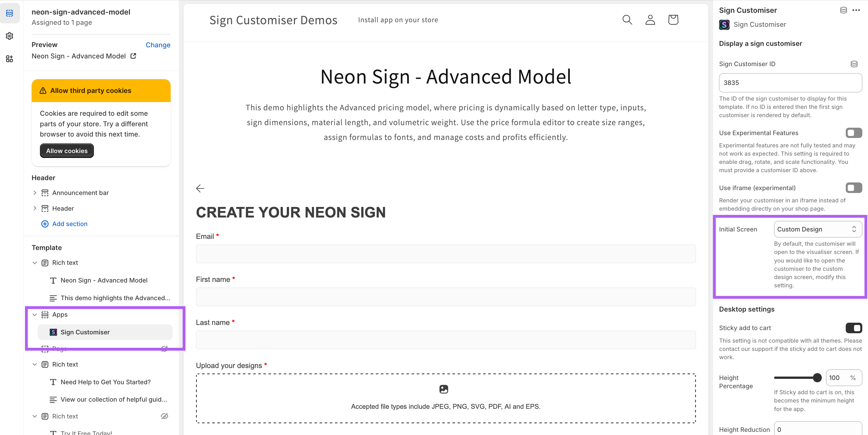This screenshot has width=868, height=435.
Task: Disable Sticky add to cart toggle
Action: [x=853, y=328]
